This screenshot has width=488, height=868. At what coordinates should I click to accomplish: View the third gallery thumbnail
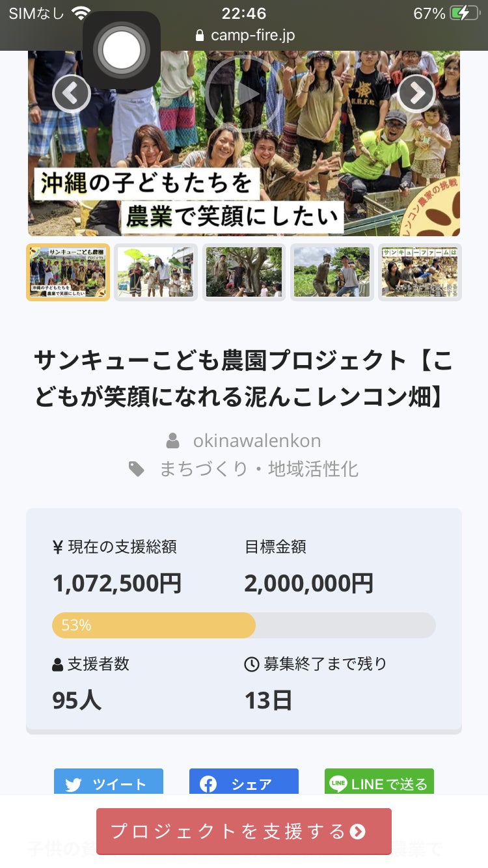click(x=244, y=272)
